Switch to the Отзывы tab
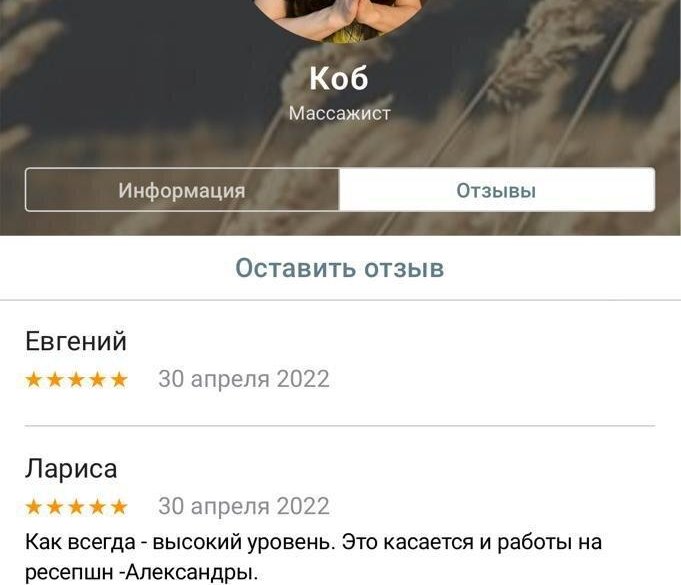Image resolution: width=681 pixels, height=585 pixels. point(497,190)
